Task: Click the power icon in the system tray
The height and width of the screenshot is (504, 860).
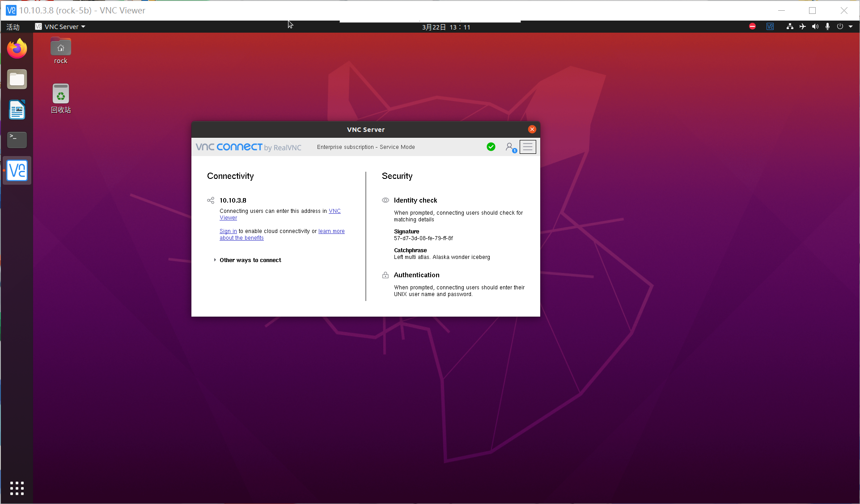Action: (840, 26)
